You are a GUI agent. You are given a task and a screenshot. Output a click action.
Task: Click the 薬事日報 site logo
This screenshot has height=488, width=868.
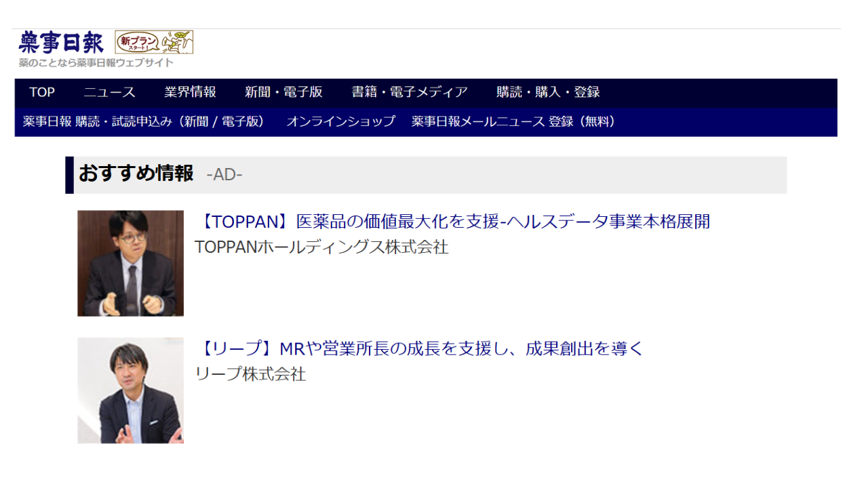(x=61, y=43)
